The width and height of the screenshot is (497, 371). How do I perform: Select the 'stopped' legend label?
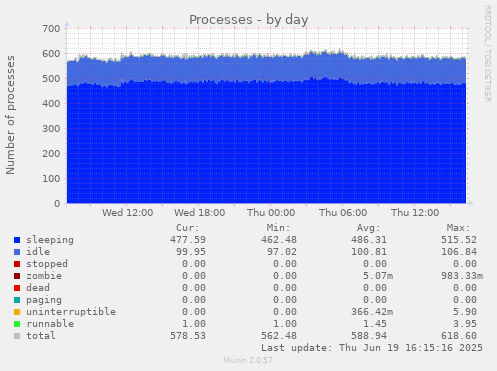(x=47, y=264)
